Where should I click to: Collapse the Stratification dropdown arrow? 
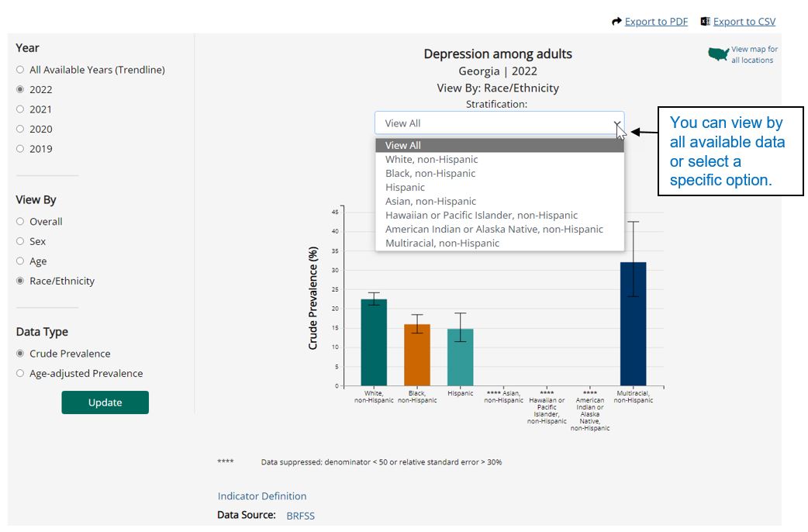pyautogui.click(x=617, y=124)
